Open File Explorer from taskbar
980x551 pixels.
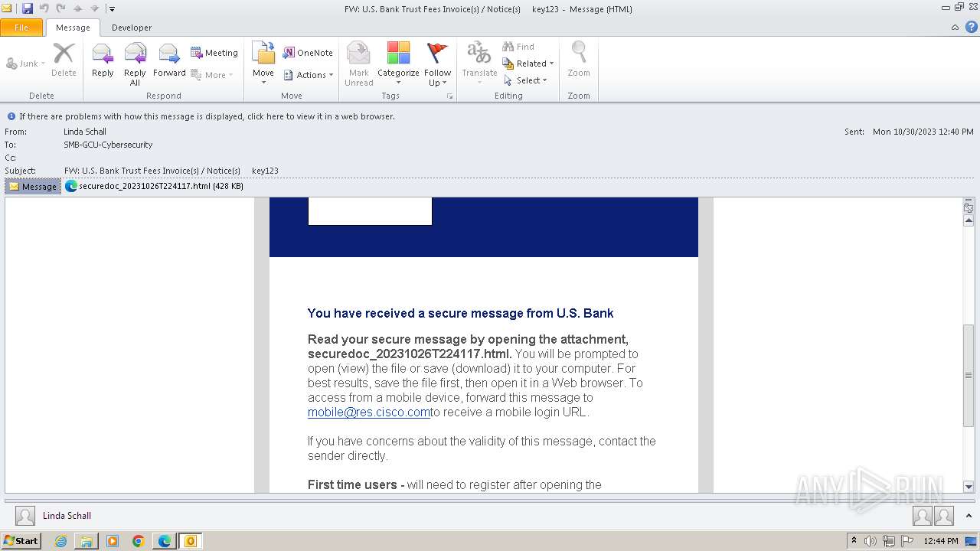pyautogui.click(x=87, y=541)
